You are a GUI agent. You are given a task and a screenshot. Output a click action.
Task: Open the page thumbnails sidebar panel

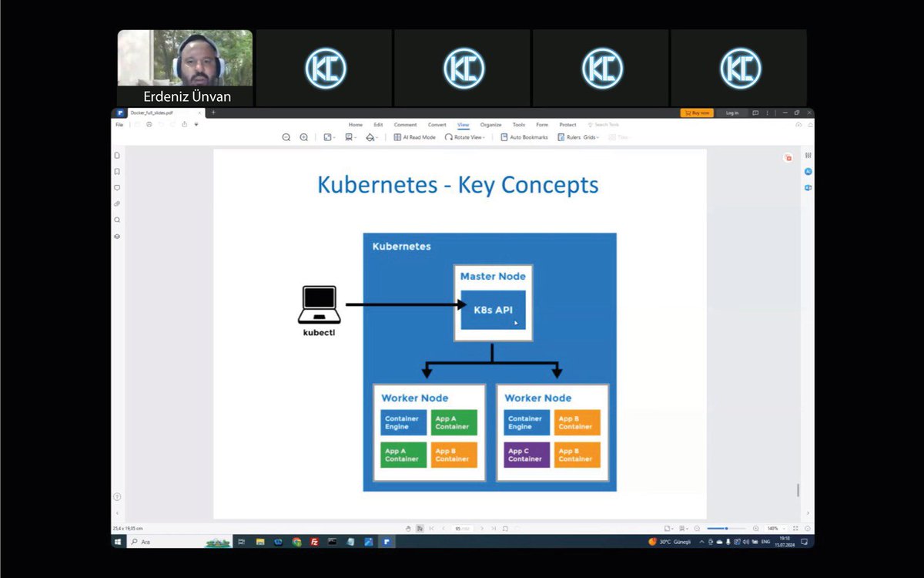(117, 155)
